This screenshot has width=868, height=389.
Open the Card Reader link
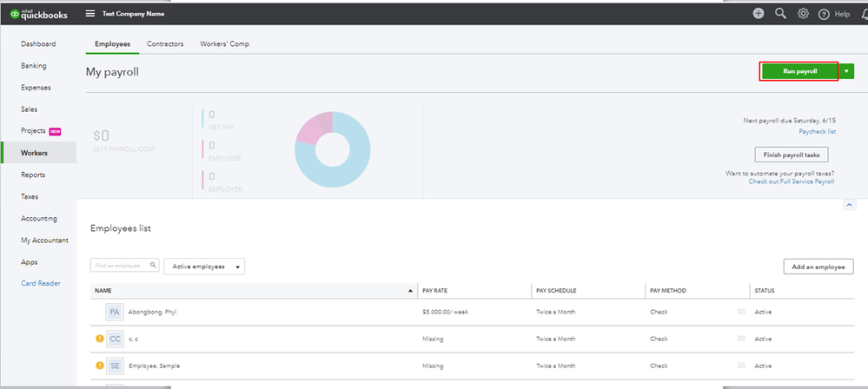pos(41,283)
